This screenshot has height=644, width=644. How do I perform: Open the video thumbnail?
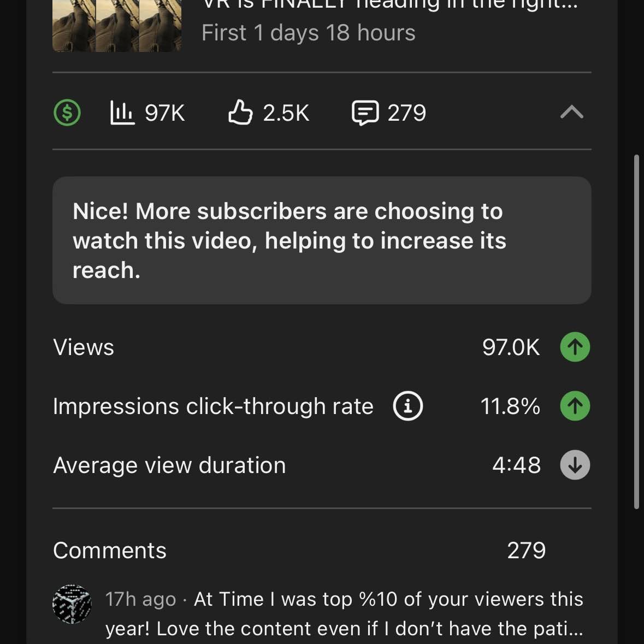[117, 26]
